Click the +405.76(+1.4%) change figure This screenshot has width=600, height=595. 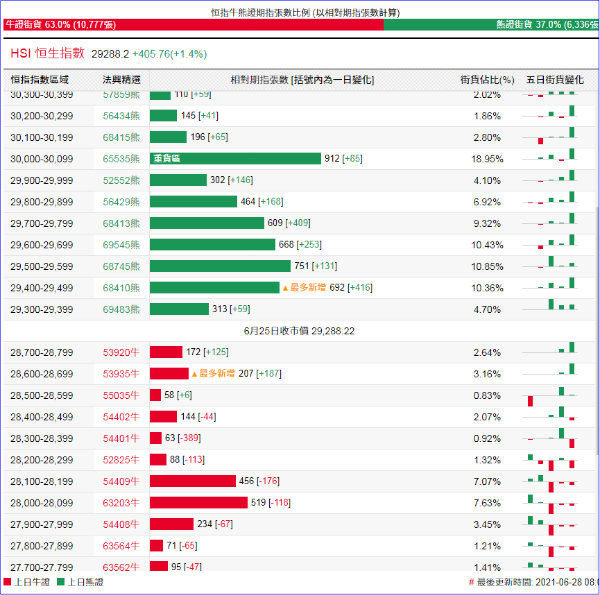(x=170, y=54)
